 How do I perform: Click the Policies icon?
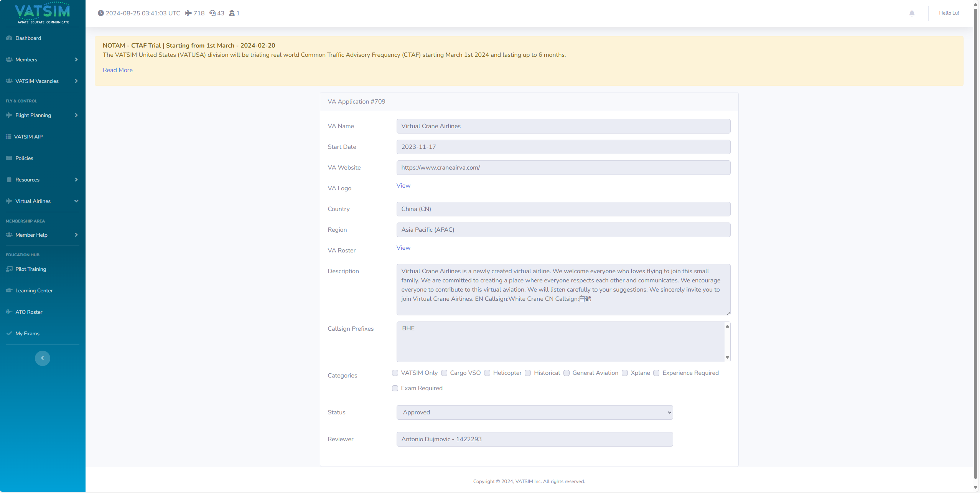point(9,158)
